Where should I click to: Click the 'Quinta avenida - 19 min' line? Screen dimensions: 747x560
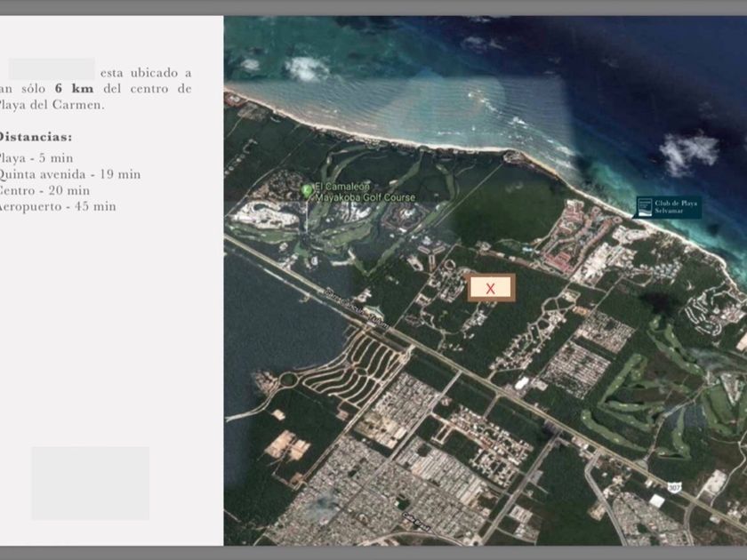[69, 174]
